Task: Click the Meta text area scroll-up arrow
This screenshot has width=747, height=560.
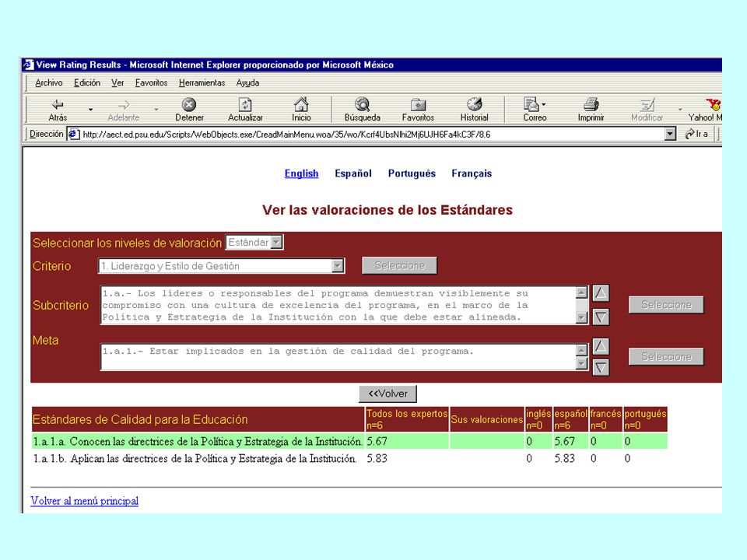Action: (x=581, y=351)
